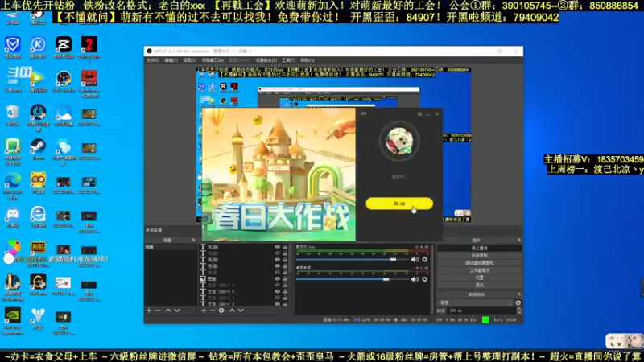The width and height of the screenshot is (644, 362).
Task: Toggle visibility of the 图像 source
Action: point(277,278)
